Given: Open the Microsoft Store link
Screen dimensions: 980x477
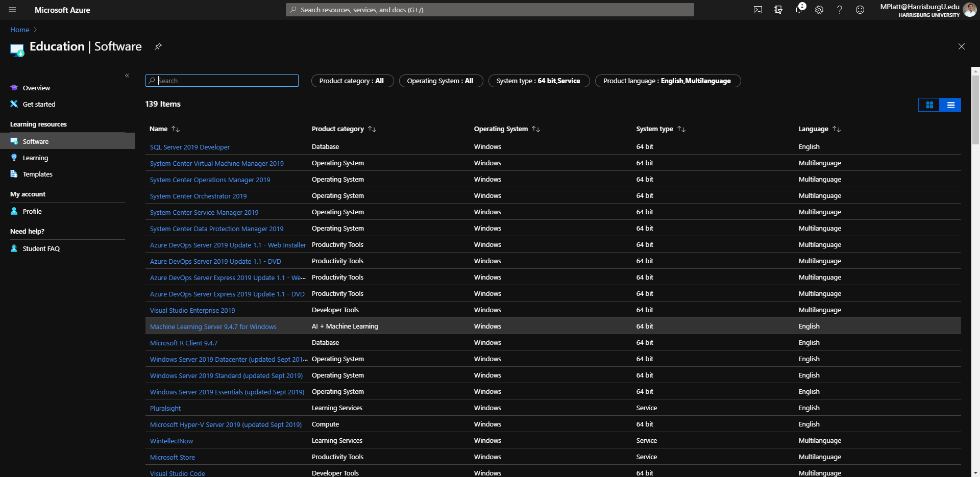Looking at the screenshot, I should (173, 457).
